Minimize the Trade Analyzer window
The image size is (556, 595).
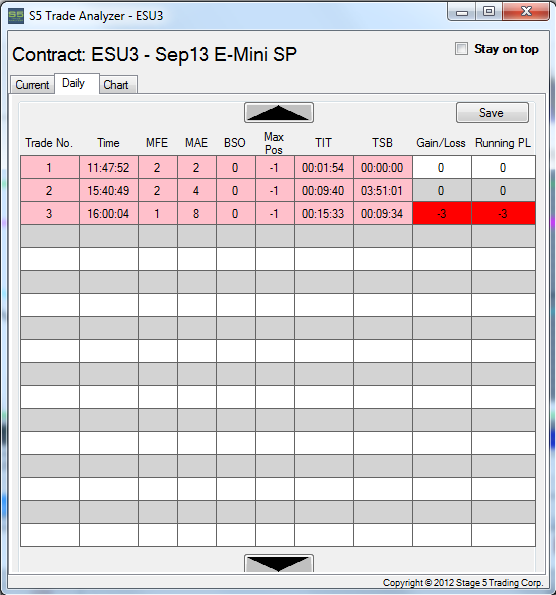[x=462, y=12]
